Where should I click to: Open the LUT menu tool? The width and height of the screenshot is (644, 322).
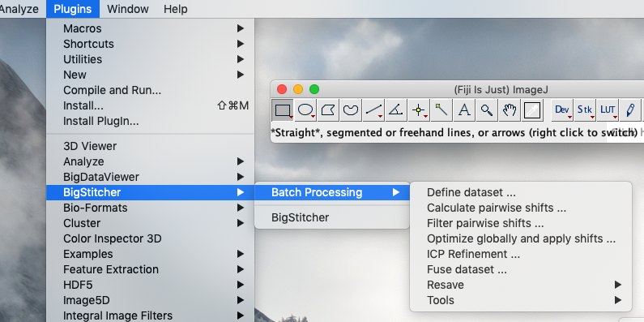(608, 110)
